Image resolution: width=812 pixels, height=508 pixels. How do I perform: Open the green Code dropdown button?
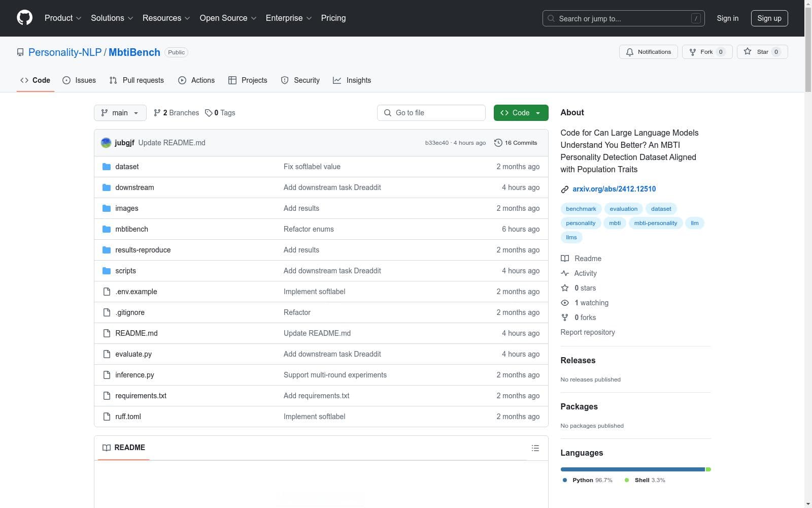[x=521, y=113]
